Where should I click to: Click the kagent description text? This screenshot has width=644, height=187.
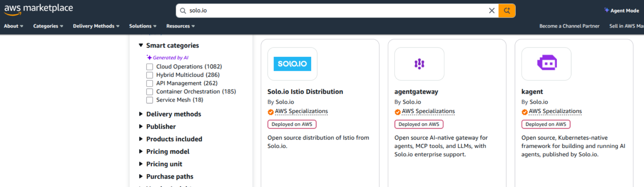[573, 146]
